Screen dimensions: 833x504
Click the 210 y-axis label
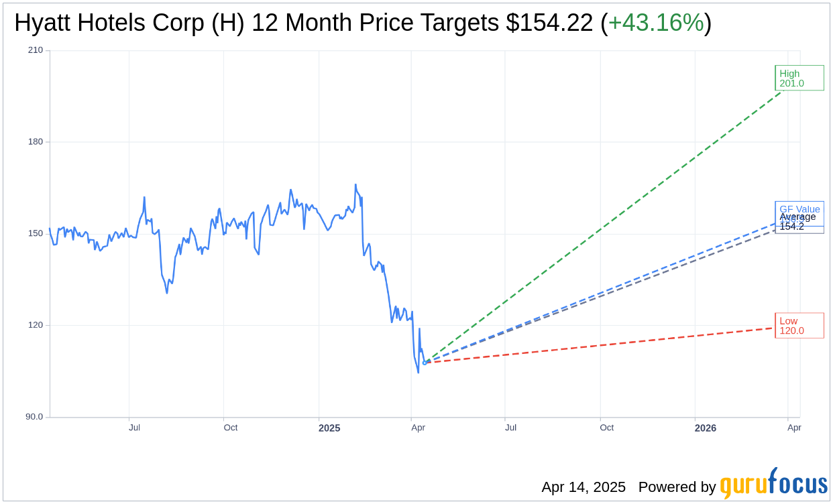(36, 50)
